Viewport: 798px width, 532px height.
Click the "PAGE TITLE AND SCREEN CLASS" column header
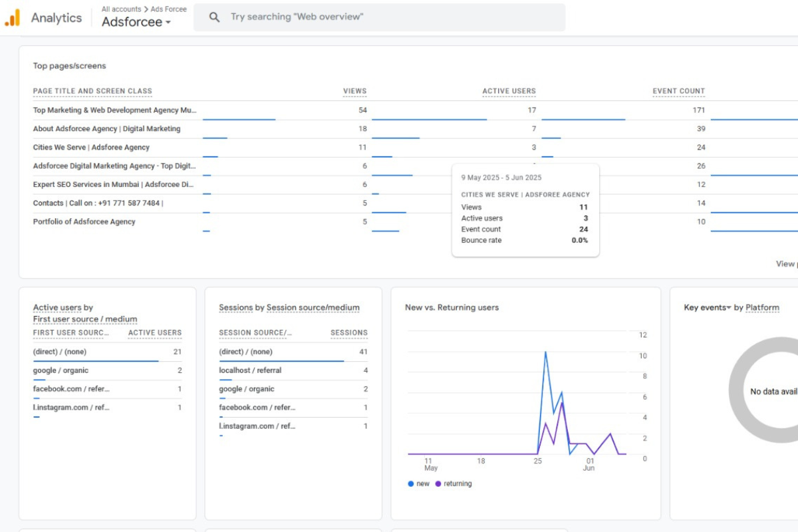[92, 91]
